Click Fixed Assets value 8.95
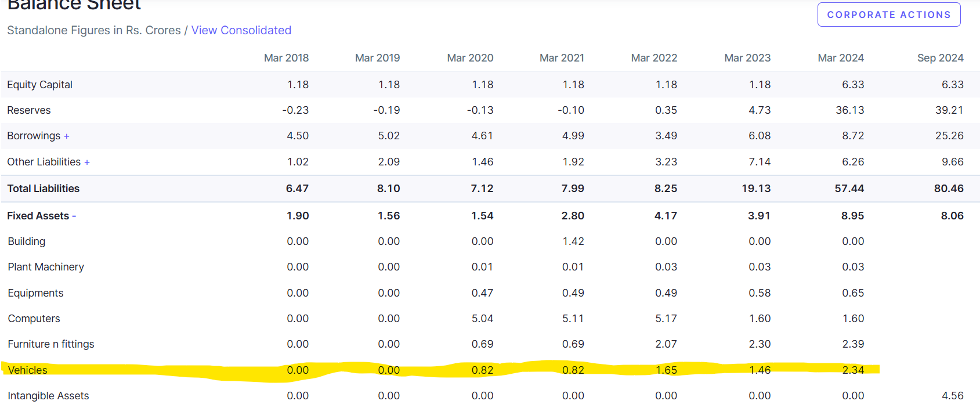Viewport: 980px width, 408px height. 853,216
